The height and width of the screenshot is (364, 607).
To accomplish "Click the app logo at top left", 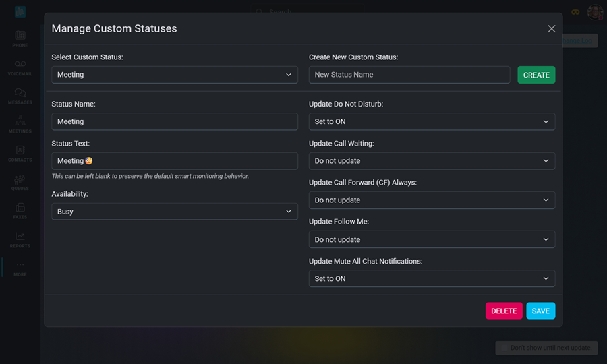I will (x=20, y=11).
